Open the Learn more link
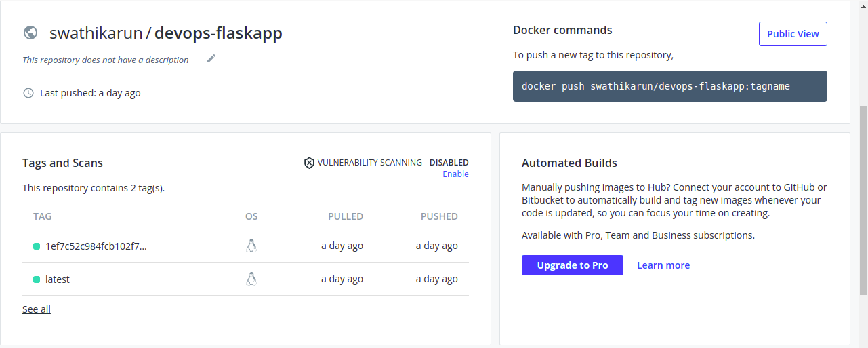The image size is (868, 348). (x=663, y=265)
